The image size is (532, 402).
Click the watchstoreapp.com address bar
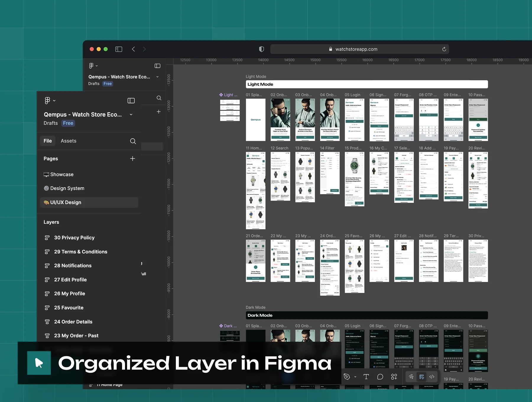[359, 49]
